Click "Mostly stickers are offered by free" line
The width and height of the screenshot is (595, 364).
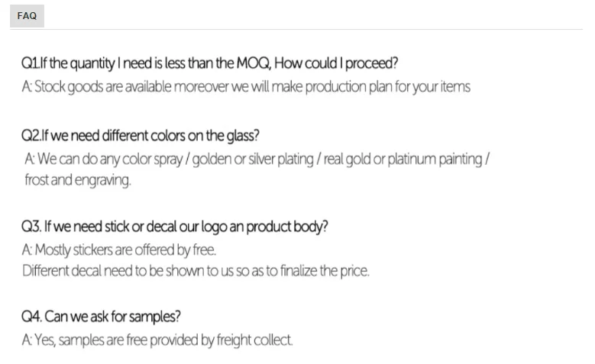(119, 250)
